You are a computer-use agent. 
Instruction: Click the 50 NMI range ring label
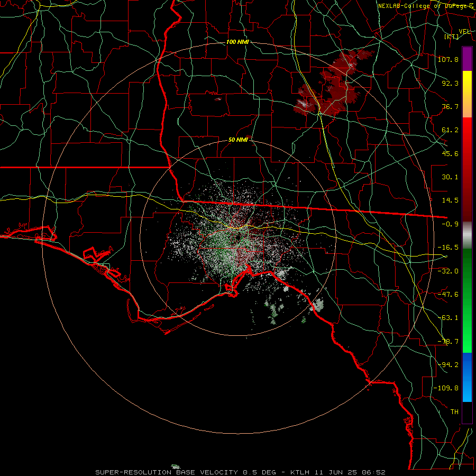[238, 140]
